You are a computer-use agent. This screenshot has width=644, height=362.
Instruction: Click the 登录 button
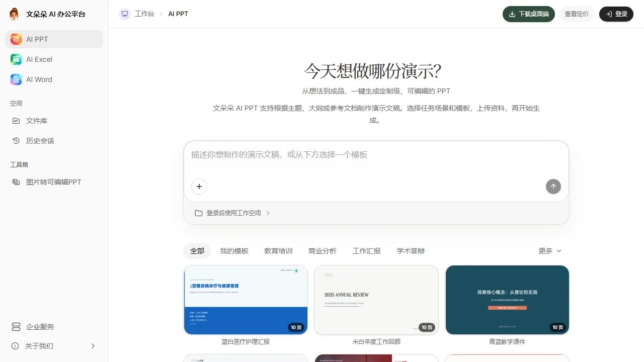[616, 14]
